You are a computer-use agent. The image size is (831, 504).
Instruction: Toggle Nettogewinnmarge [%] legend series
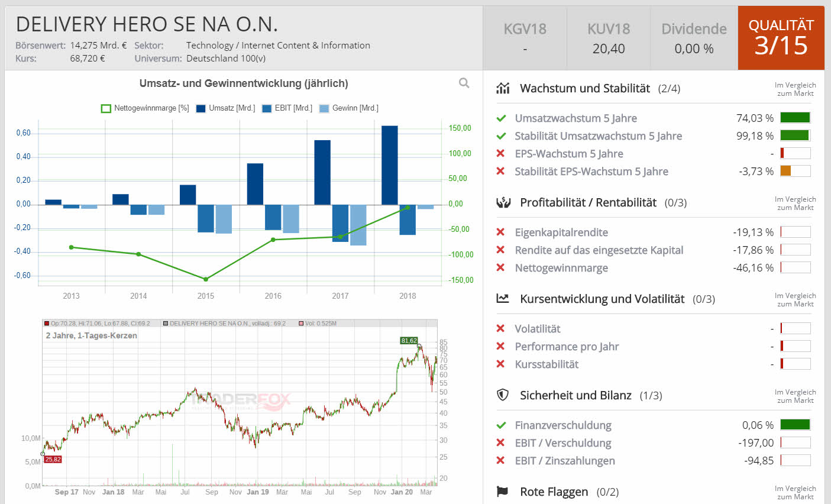tap(145, 108)
